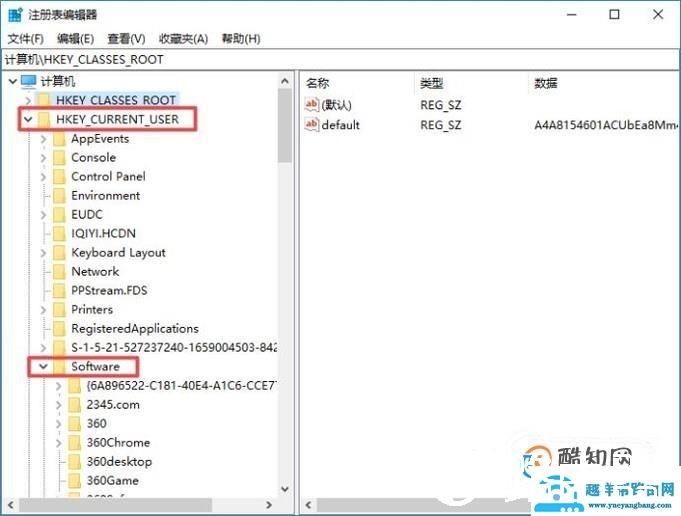Click the tree pane scroll down arrow
The image size is (681, 516).
pyautogui.click(x=285, y=489)
